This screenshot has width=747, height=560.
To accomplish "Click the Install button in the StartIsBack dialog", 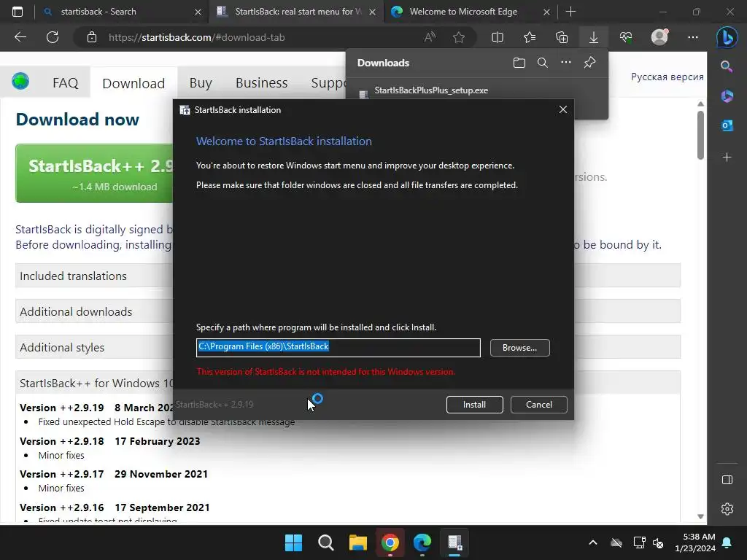I will 474,404.
